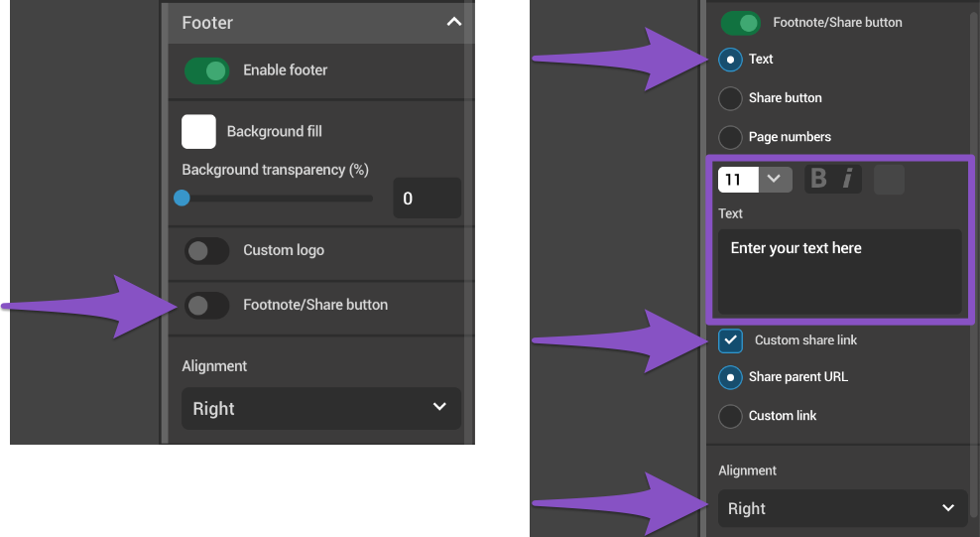
Task: Uncheck the Custom share link checkbox
Action: point(731,340)
